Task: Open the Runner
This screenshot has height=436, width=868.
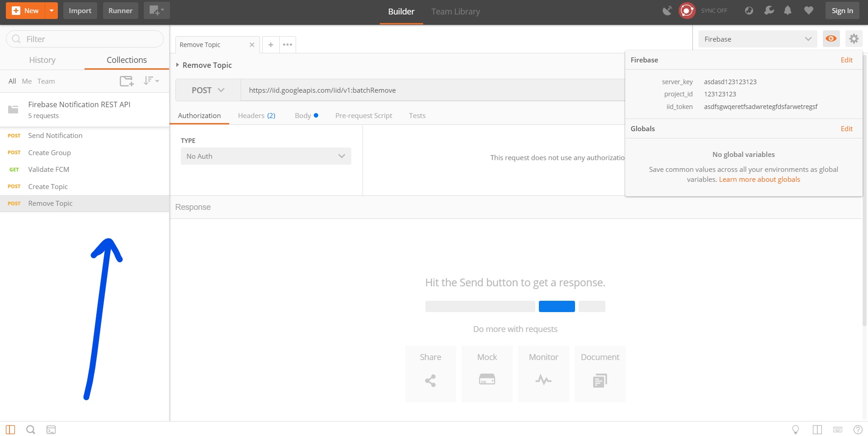Action: click(120, 10)
